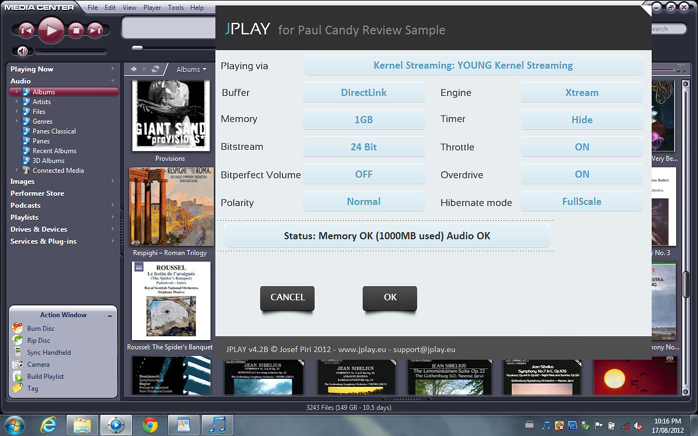The width and height of the screenshot is (698, 436).
Task: Open the Windows Start menu
Action: [14, 425]
